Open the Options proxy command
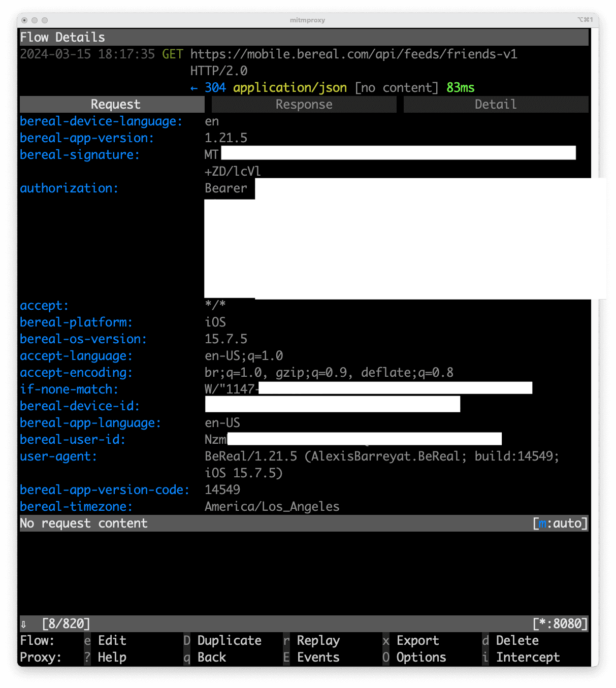 click(x=414, y=657)
